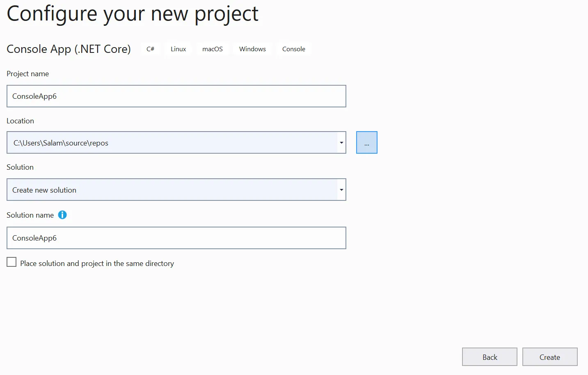The height and width of the screenshot is (375, 588).
Task: Click the Windows platform tag
Action: pos(252,49)
